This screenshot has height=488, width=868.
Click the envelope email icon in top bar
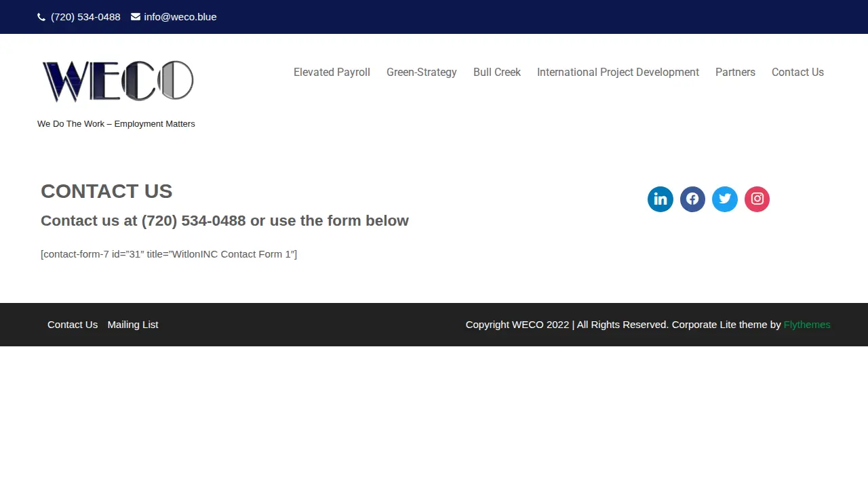[x=136, y=17]
